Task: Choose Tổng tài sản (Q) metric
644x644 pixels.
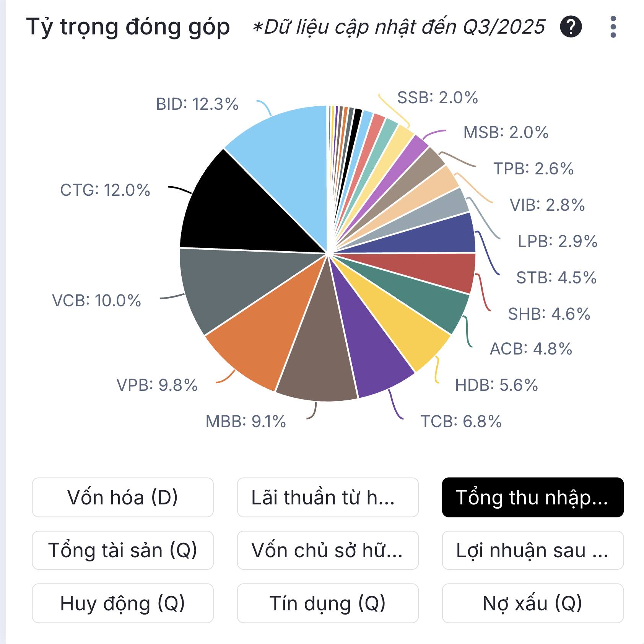Action: 123,550
